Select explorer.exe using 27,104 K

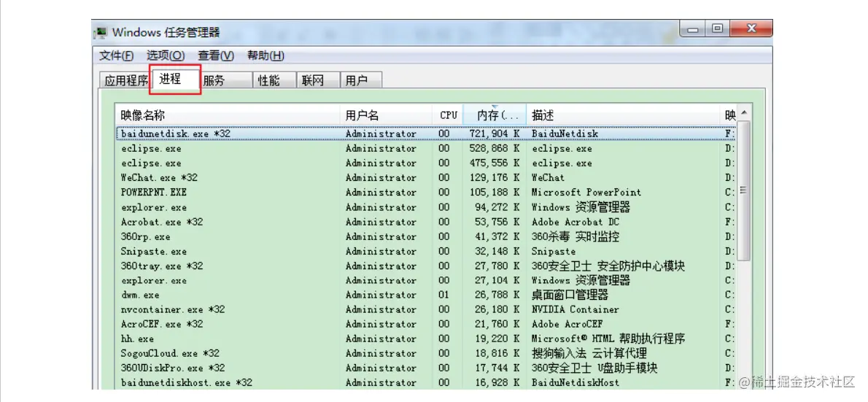tap(426, 280)
